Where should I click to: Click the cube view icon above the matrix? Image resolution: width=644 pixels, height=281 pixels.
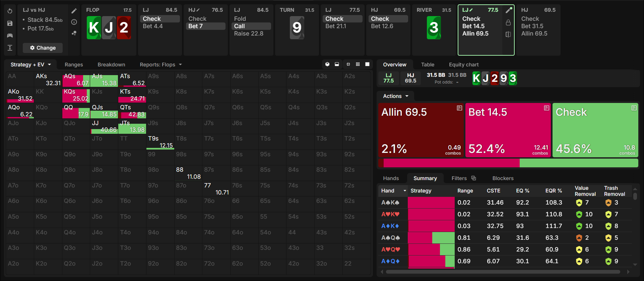(327, 64)
